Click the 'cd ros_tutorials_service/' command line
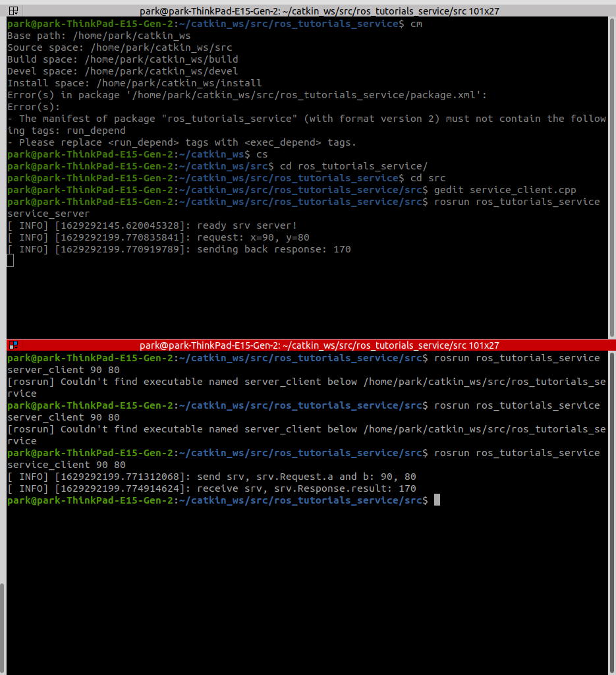616x675 pixels. pyautogui.click(x=354, y=166)
